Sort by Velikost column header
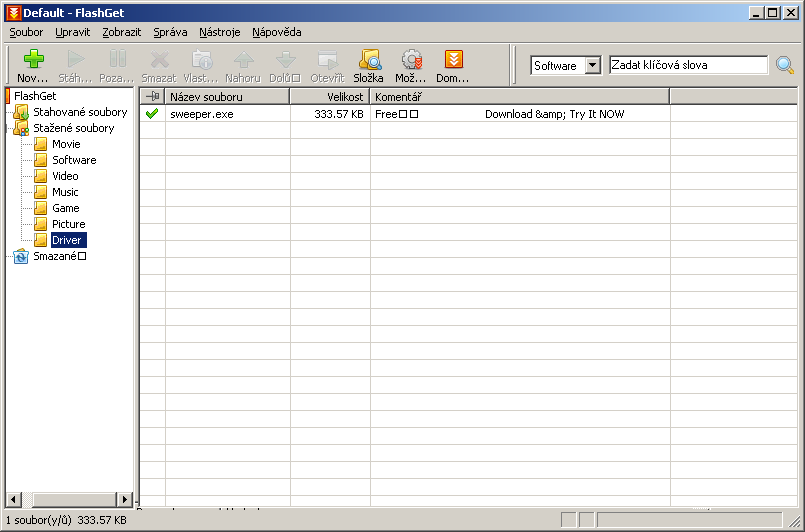 (x=330, y=97)
